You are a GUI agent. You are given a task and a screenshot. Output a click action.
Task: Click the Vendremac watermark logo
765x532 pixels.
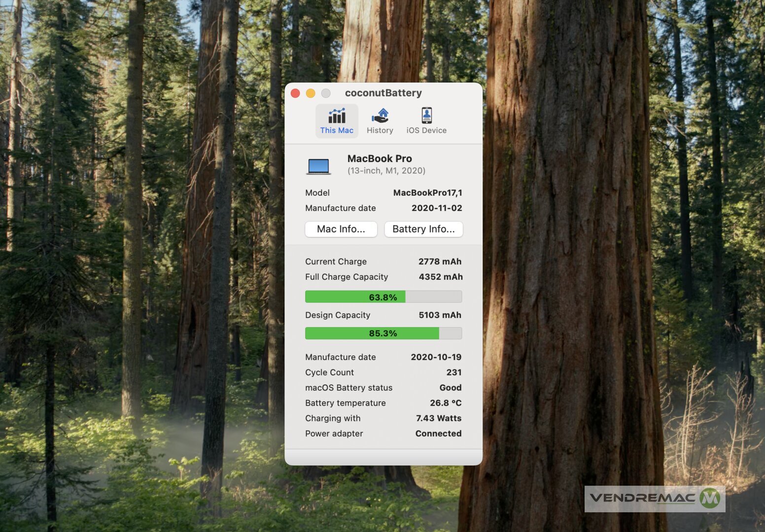point(655,499)
